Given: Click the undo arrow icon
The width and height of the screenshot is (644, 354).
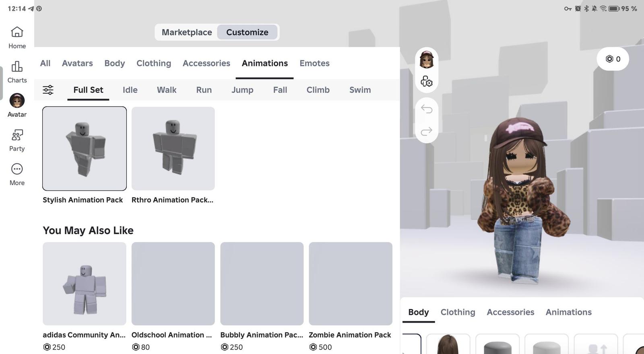Looking at the screenshot, I should point(427,109).
